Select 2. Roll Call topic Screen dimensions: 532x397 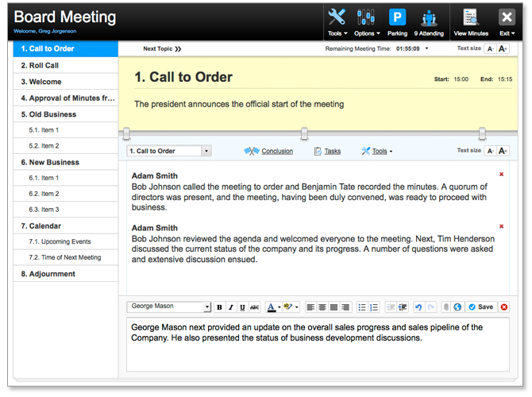tap(65, 65)
